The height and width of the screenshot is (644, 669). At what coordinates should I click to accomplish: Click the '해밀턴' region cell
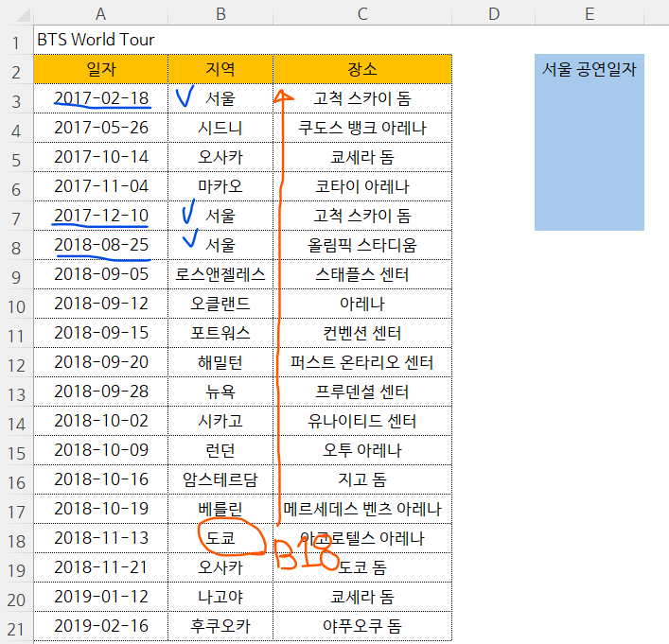click(x=220, y=362)
